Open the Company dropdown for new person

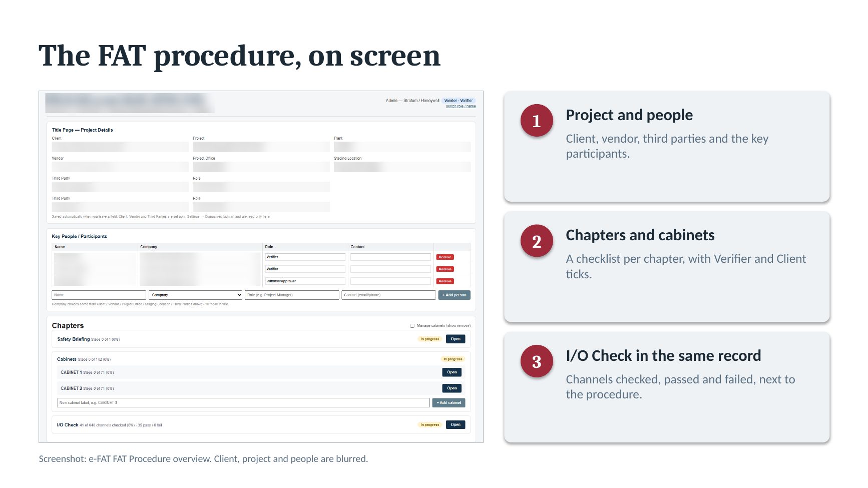point(195,295)
